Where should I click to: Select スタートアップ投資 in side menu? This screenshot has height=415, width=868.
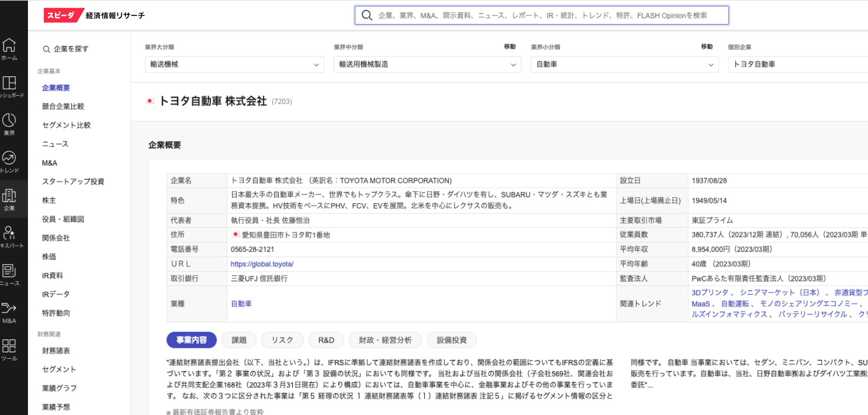point(73,181)
